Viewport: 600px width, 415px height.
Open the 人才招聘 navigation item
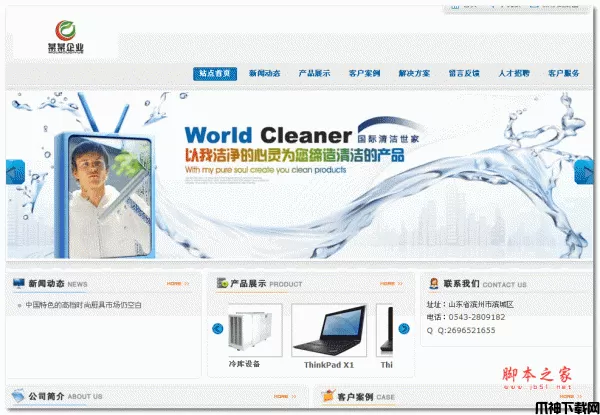click(x=514, y=73)
